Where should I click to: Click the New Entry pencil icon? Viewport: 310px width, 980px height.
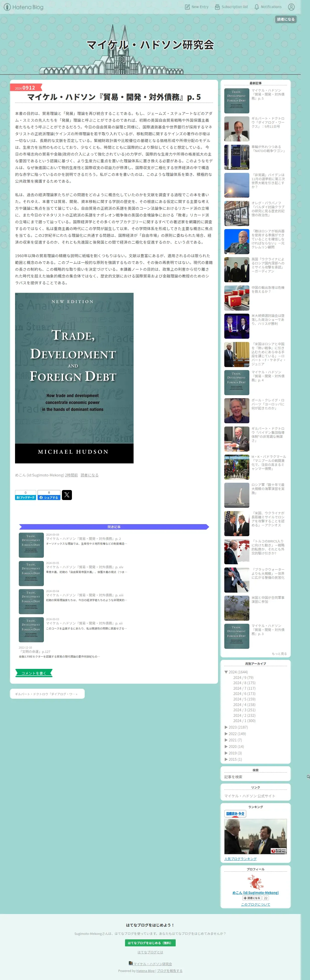tap(187, 7)
